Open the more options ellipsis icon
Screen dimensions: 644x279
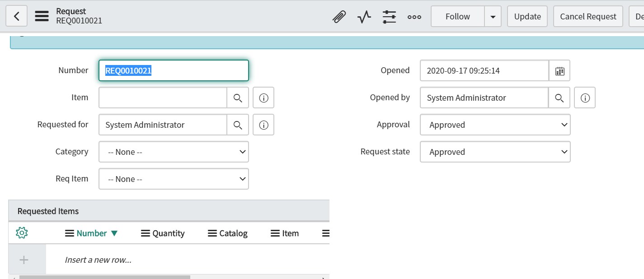(x=414, y=17)
